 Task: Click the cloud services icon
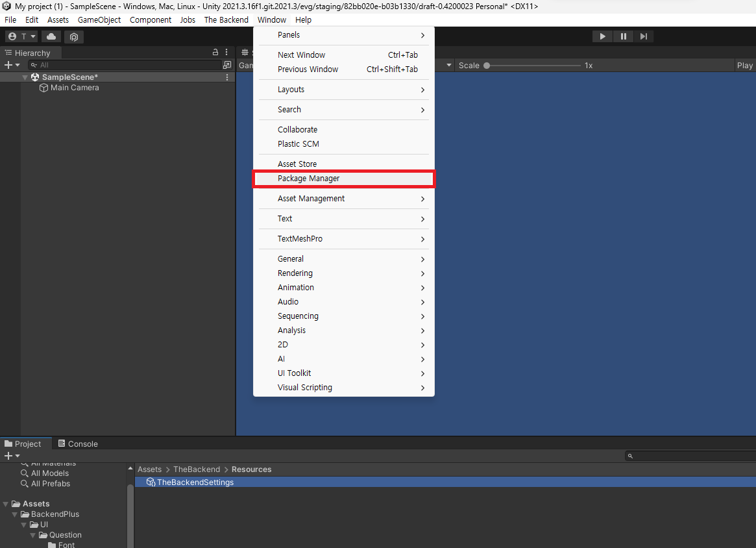tap(51, 36)
